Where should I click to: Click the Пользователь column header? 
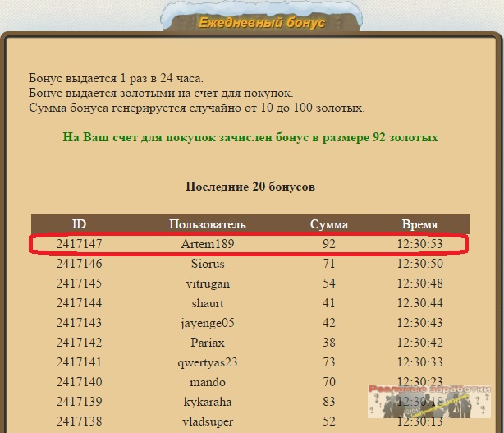coord(207,224)
